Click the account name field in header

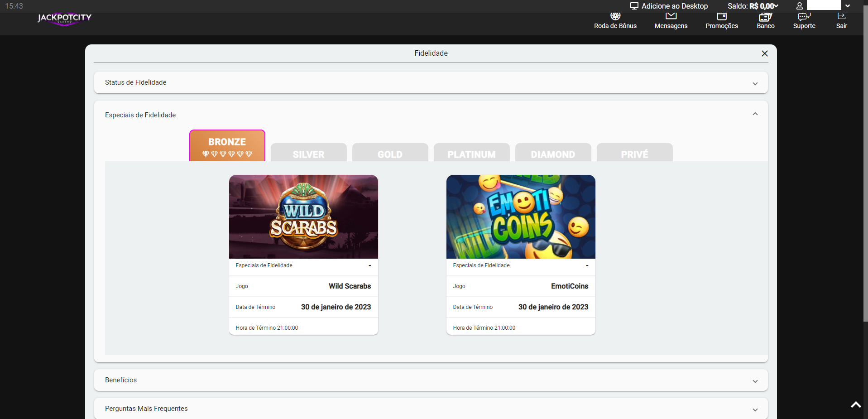coord(824,5)
